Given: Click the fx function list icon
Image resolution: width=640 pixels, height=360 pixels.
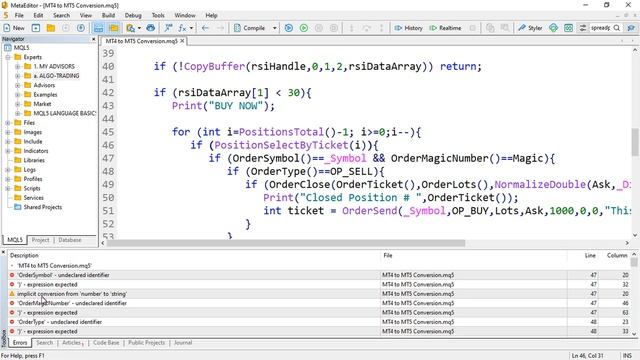Looking at the screenshot, I should 182,28.
